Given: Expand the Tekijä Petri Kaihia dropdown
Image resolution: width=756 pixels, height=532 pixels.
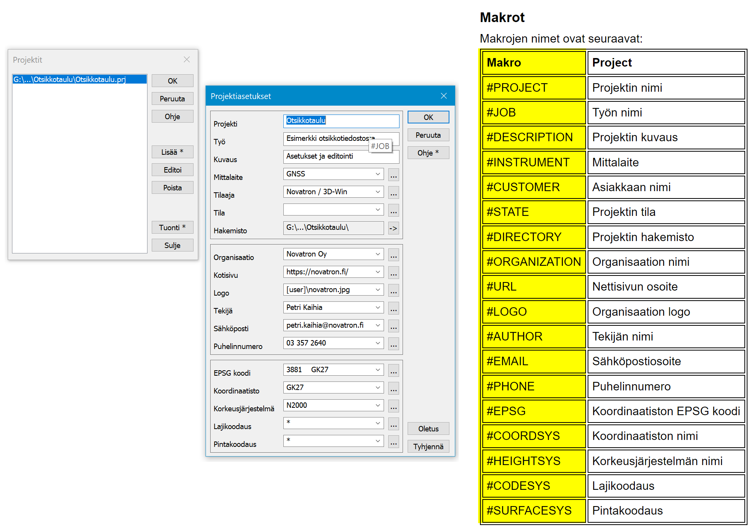Looking at the screenshot, I should 377,308.
